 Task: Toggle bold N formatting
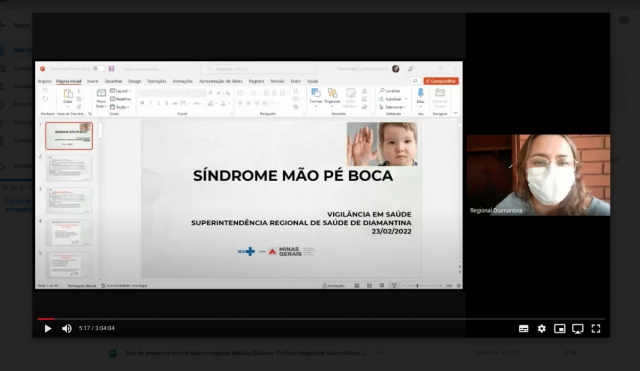[x=142, y=104]
